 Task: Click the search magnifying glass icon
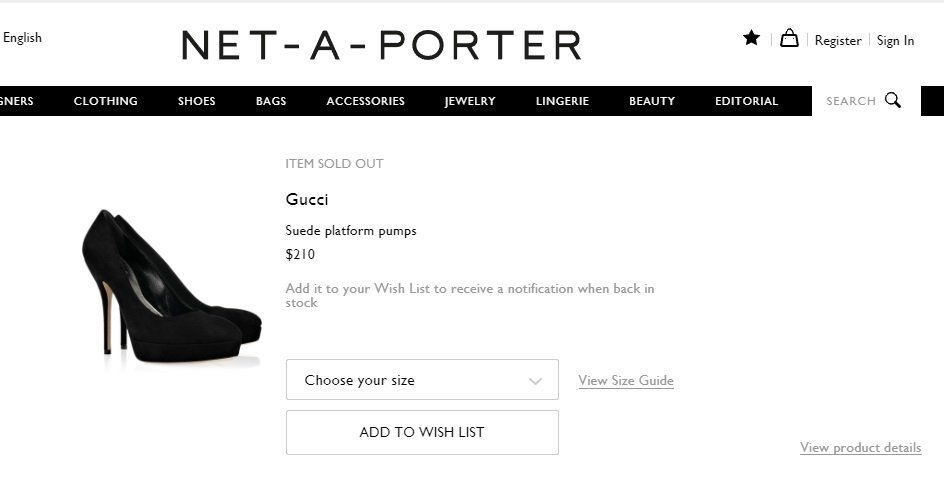click(893, 100)
